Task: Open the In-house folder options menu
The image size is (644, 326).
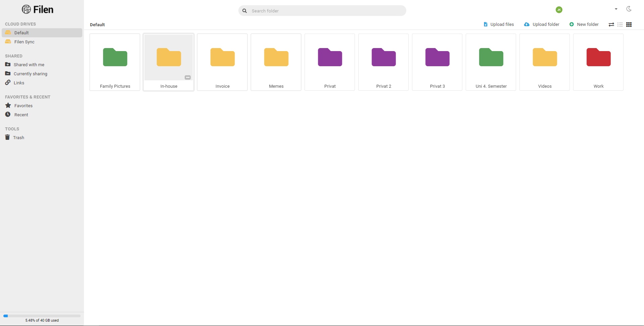Action: (188, 77)
